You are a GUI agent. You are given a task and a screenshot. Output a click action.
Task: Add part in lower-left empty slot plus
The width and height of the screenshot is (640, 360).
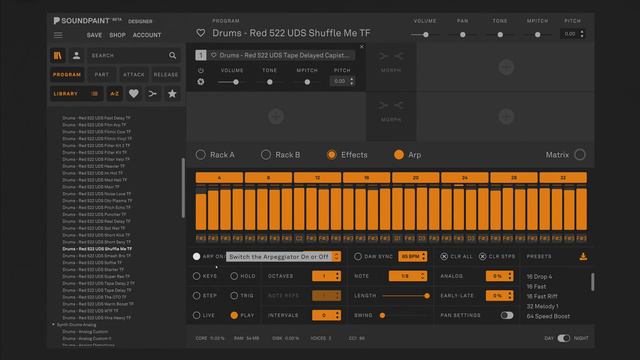[276, 117]
